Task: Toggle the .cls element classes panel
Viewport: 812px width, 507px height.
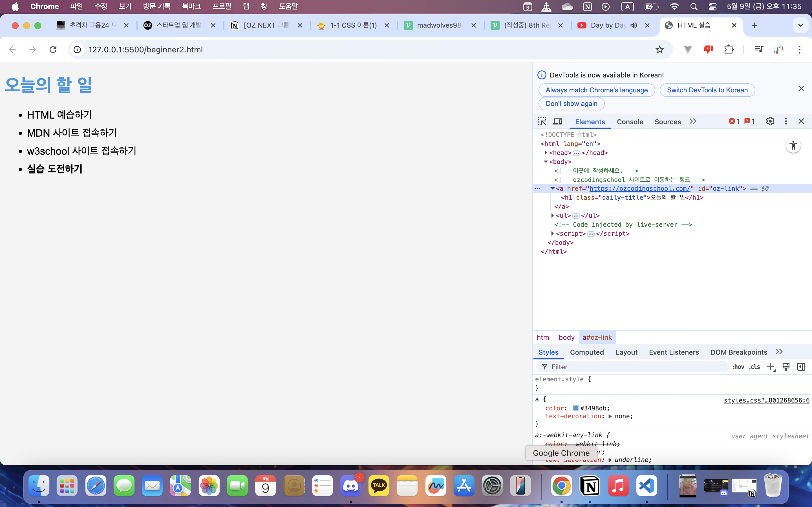Action: pyautogui.click(x=754, y=367)
